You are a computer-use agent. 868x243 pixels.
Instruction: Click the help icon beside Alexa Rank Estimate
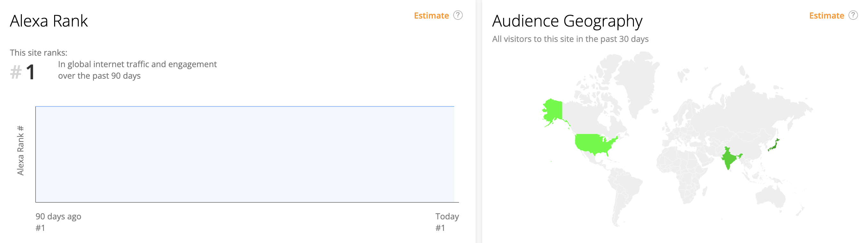tap(458, 15)
